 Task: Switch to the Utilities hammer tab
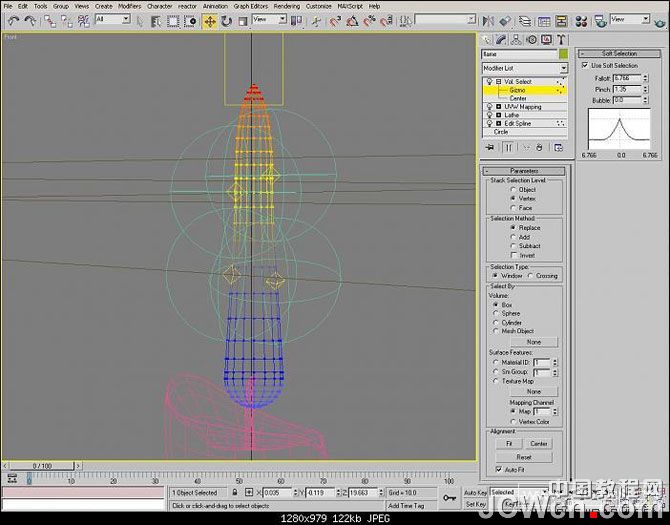pos(561,40)
